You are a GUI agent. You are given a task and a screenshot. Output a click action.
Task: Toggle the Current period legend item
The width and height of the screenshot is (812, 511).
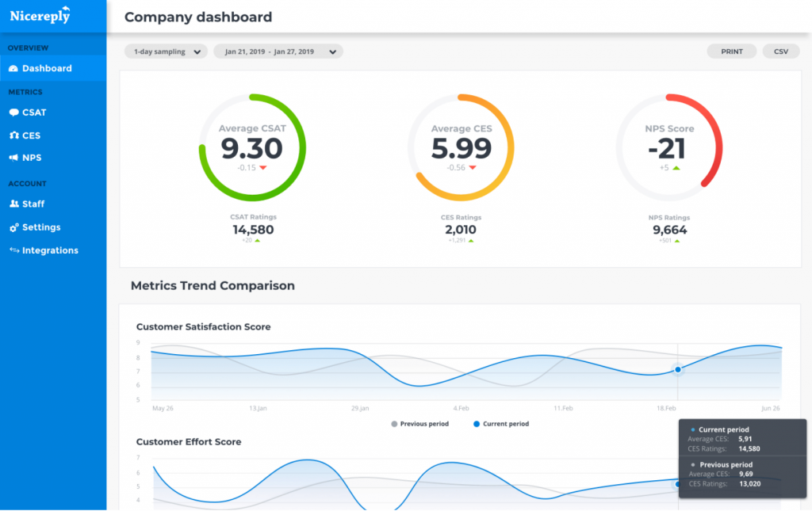click(x=500, y=424)
